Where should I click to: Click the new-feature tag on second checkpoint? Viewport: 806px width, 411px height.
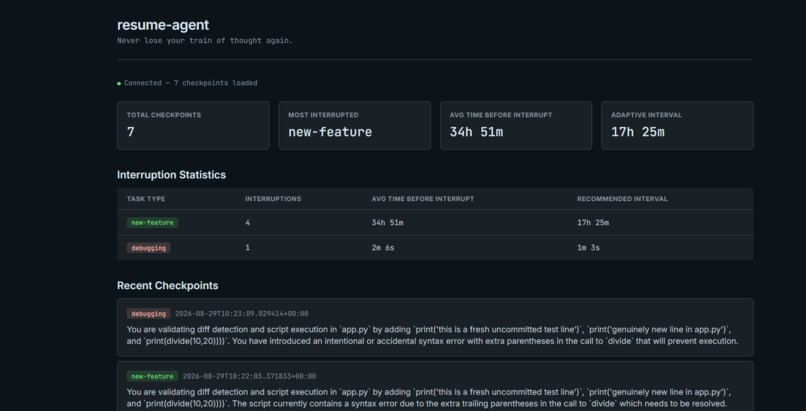click(153, 376)
